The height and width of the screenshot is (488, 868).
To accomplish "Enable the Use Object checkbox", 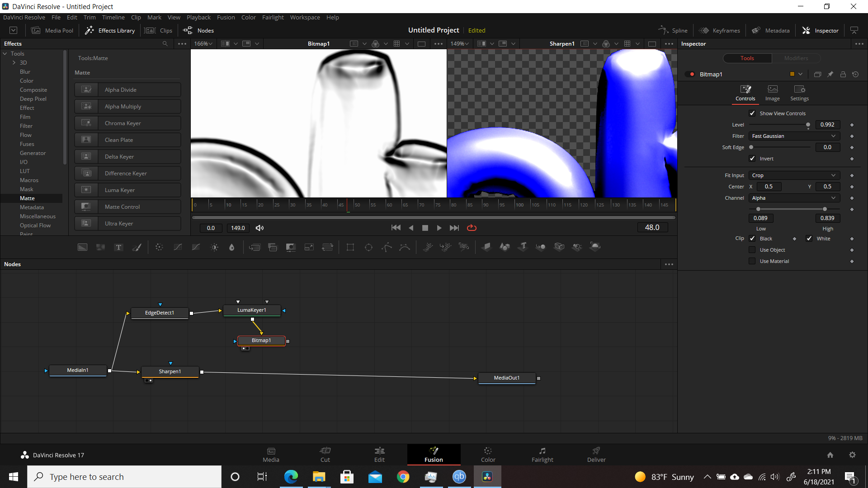I will click(x=752, y=250).
